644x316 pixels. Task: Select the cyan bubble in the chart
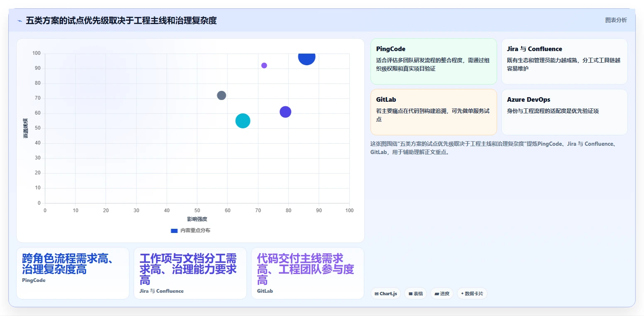coord(243,121)
